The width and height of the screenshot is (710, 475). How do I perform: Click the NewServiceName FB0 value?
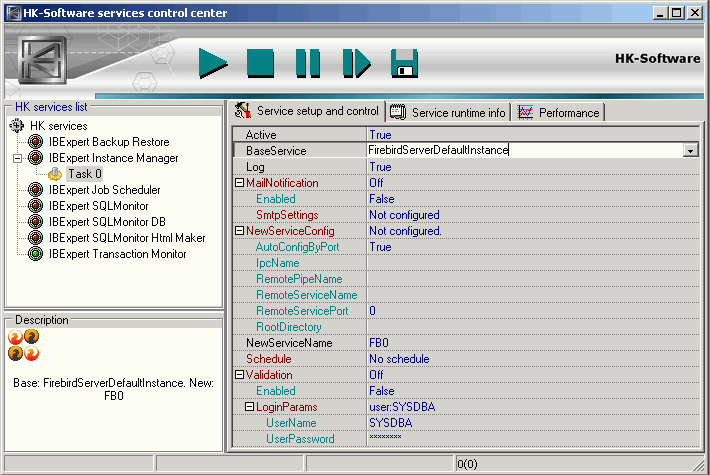[x=379, y=343]
